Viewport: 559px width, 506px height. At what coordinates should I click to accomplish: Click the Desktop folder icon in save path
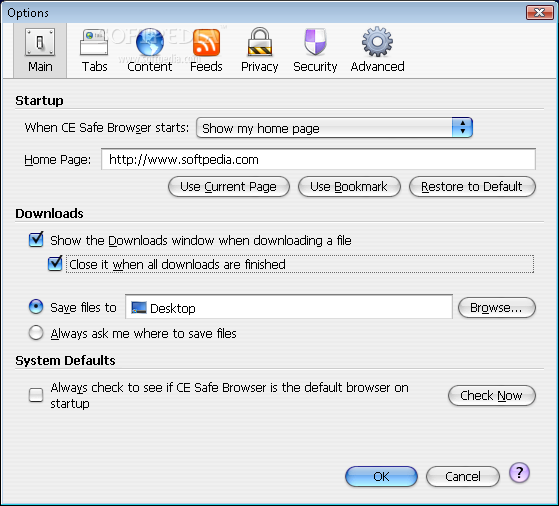coord(139,307)
